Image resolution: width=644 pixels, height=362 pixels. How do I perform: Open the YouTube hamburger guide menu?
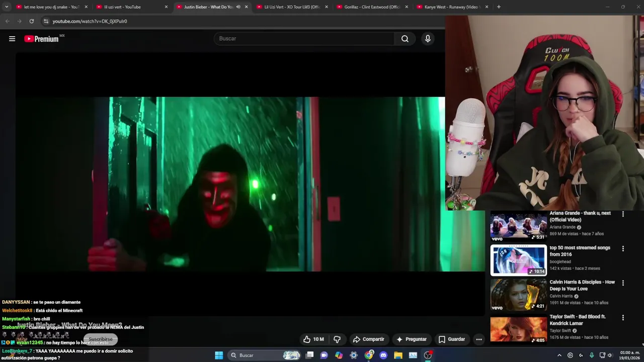click(x=12, y=39)
